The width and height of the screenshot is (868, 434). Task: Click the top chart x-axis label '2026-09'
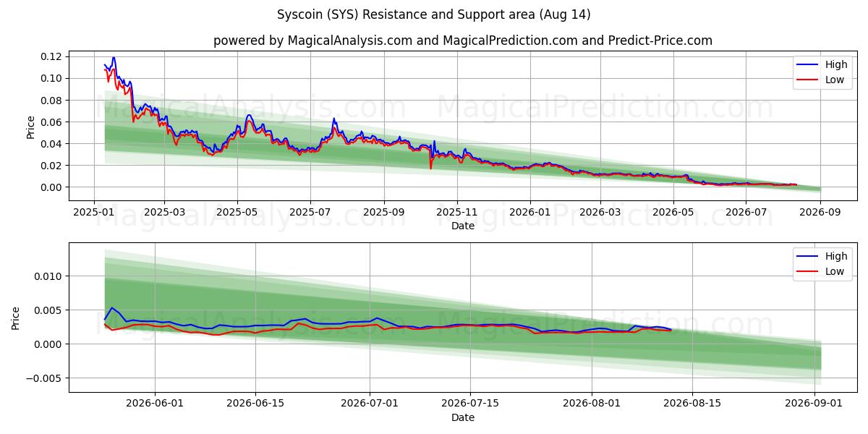click(x=821, y=213)
